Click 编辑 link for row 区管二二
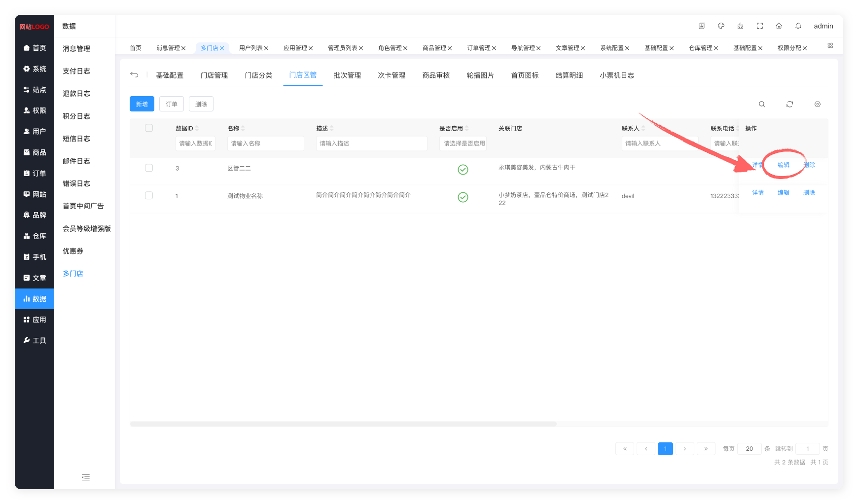858x504 pixels. coord(783,165)
